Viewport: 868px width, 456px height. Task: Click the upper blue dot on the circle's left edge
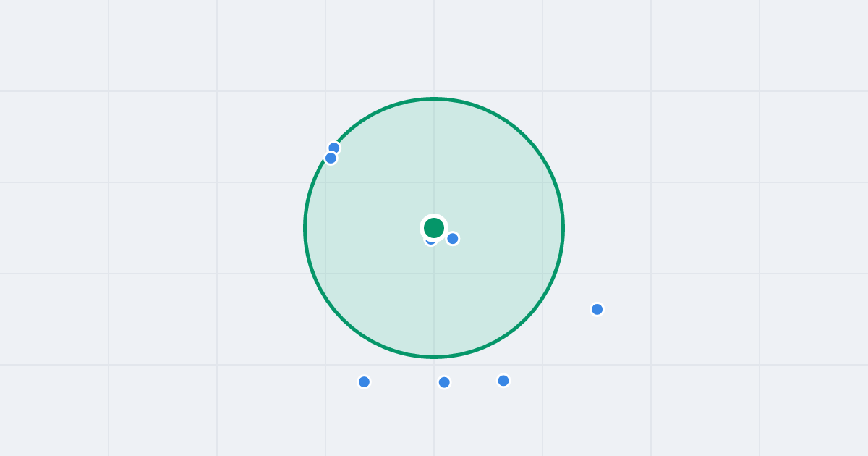(334, 148)
